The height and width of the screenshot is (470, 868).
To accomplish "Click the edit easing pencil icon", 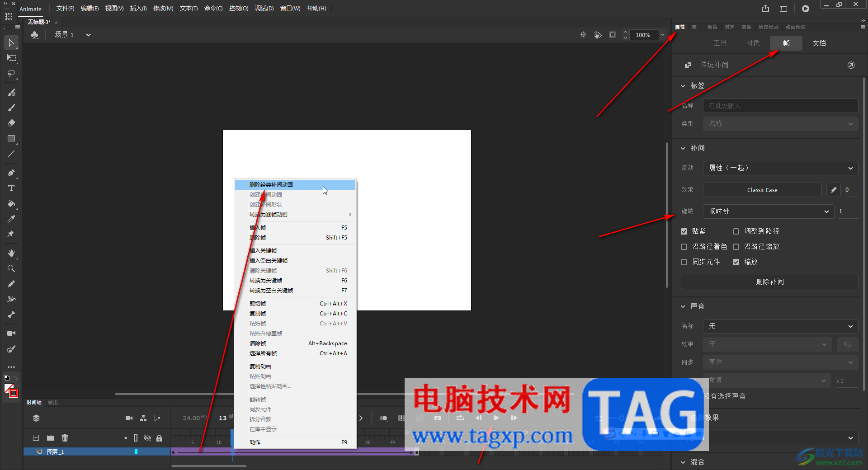I will [833, 190].
